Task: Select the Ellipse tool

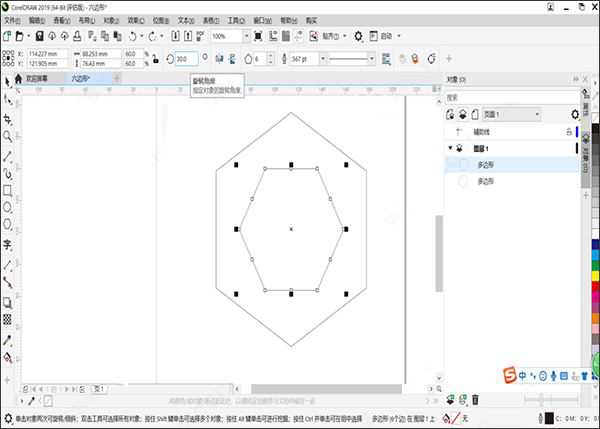Action: [x=7, y=208]
